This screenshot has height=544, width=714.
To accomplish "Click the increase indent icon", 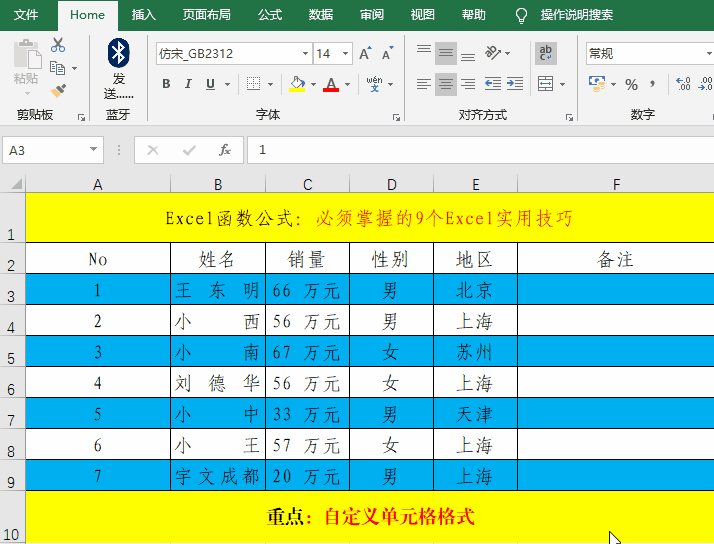I will click(x=518, y=85).
